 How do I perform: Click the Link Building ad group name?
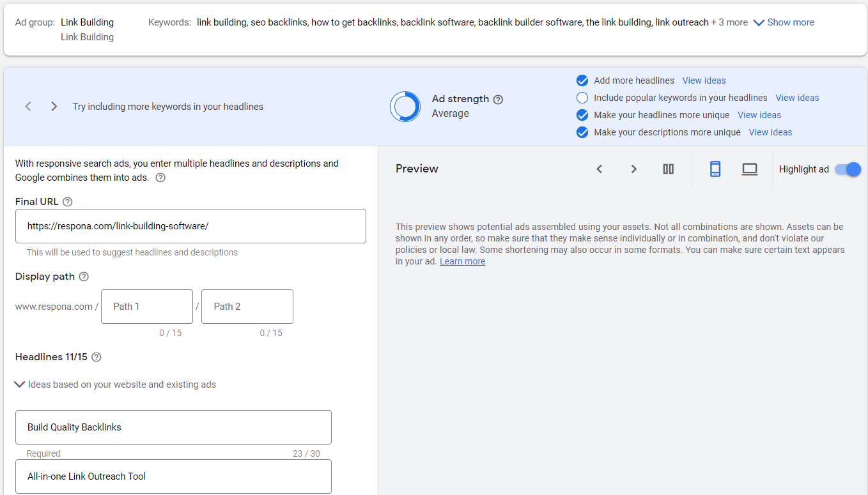(x=87, y=22)
